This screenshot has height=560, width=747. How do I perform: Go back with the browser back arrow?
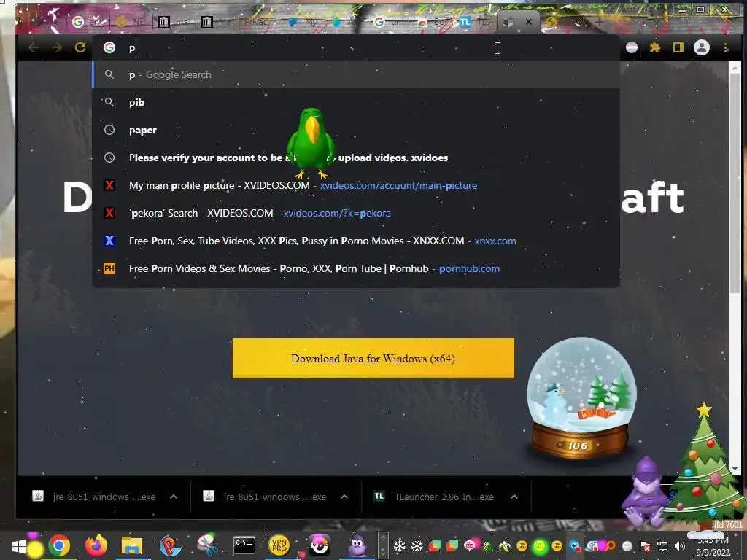(x=34, y=47)
